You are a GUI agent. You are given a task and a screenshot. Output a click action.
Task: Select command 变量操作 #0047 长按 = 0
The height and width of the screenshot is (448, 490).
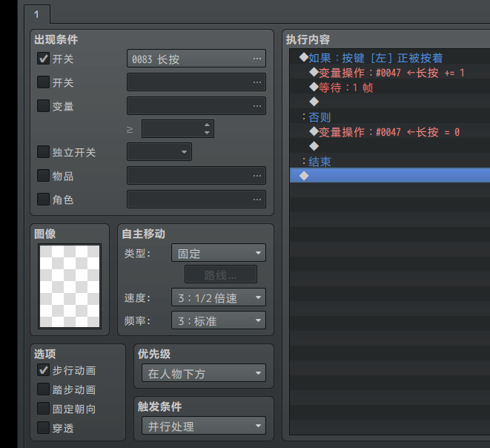(390, 132)
